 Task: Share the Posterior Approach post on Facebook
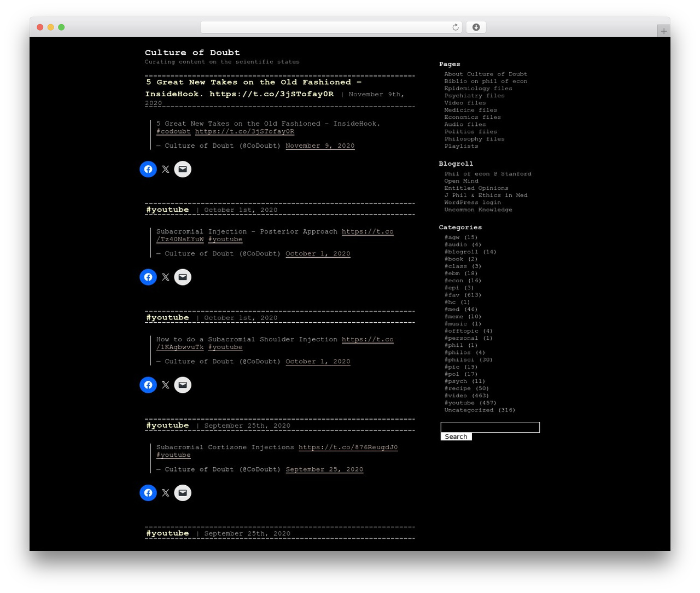[x=148, y=277]
